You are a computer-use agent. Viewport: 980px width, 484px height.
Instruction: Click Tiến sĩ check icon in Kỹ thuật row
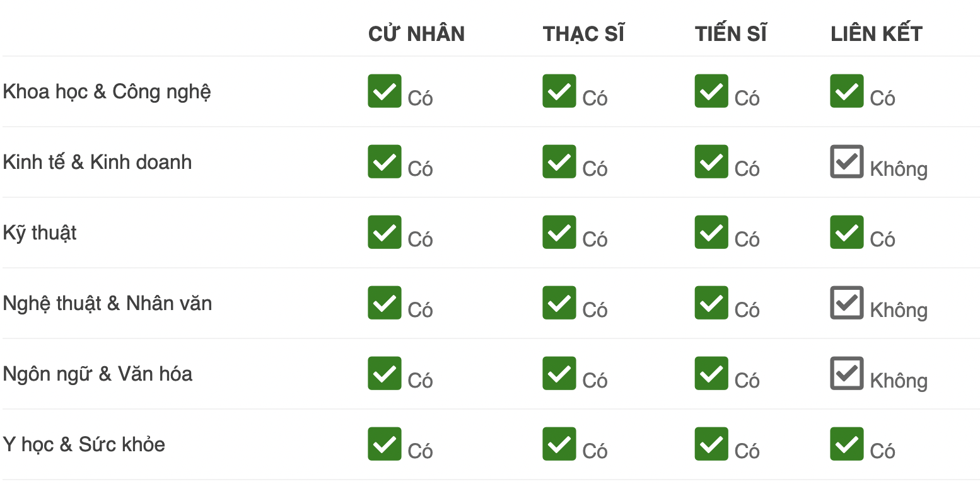point(711,233)
